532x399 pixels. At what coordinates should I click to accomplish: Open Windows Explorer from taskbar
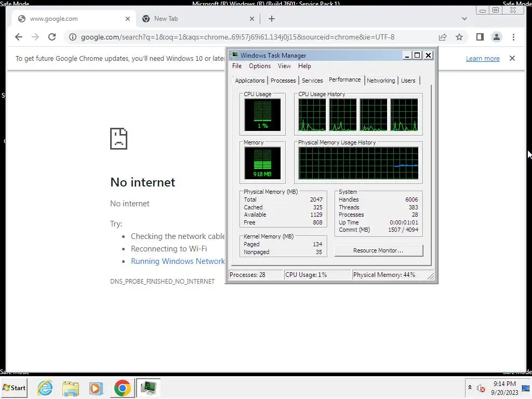click(71, 388)
